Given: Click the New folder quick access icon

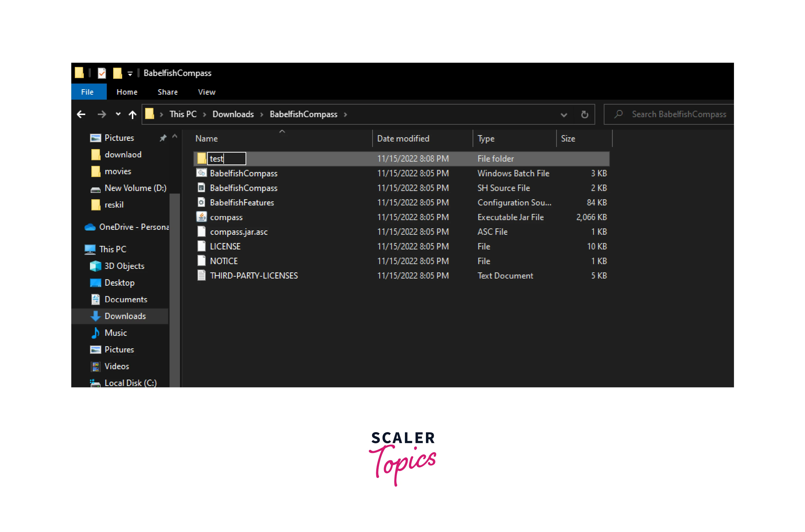Looking at the screenshot, I should [117, 73].
